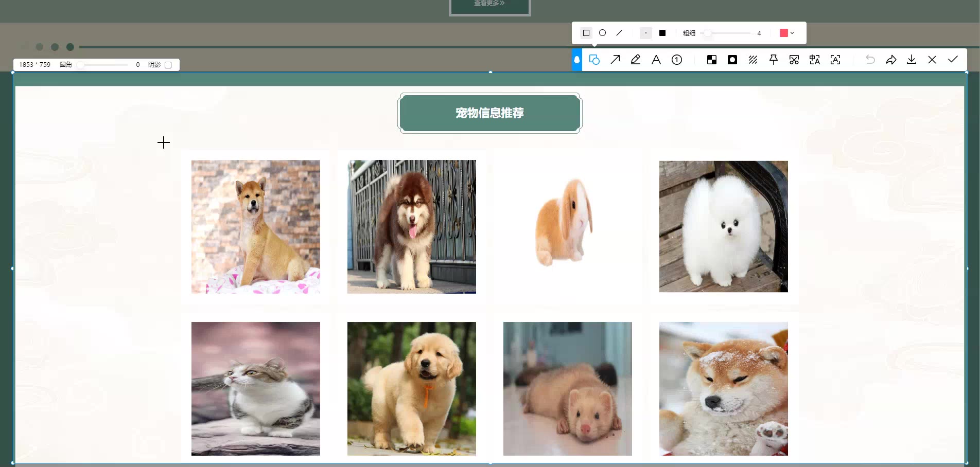
Task: Open the translate text tool
Action: pos(815,60)
